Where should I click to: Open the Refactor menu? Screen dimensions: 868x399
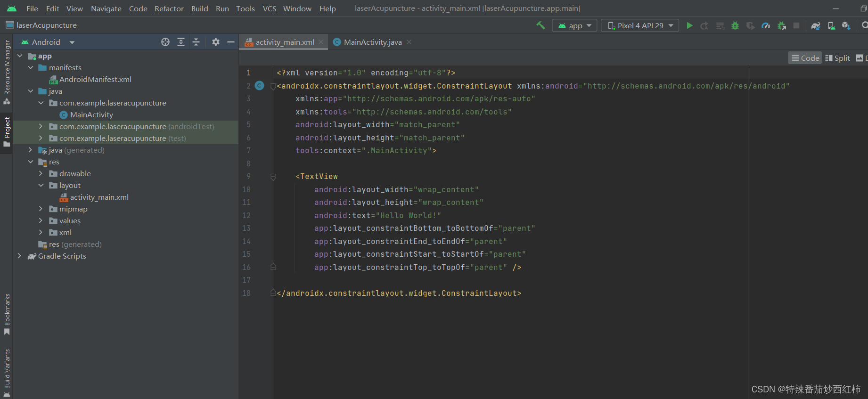click(x=169, y=8)
